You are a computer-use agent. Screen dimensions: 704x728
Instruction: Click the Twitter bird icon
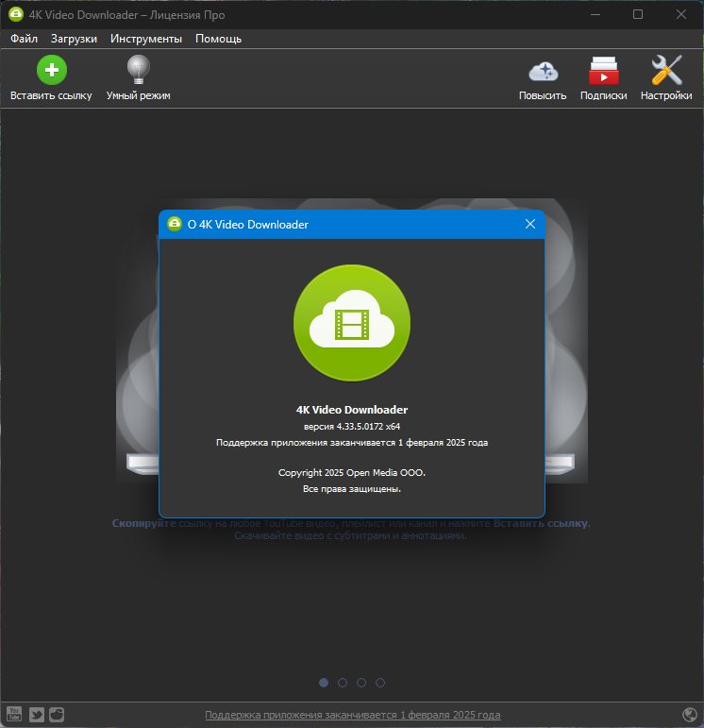point(37,714)
